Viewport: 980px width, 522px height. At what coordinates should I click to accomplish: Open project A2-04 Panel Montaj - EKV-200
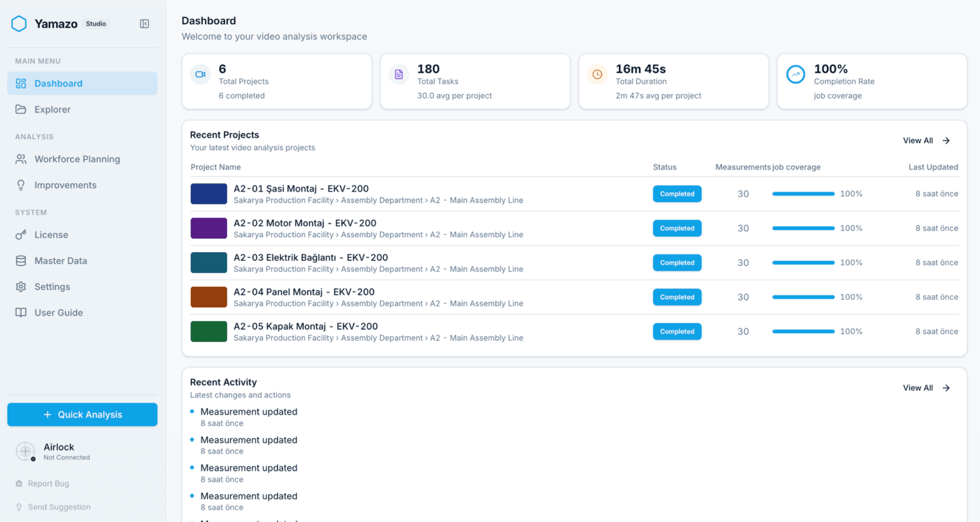pos(304,292)
